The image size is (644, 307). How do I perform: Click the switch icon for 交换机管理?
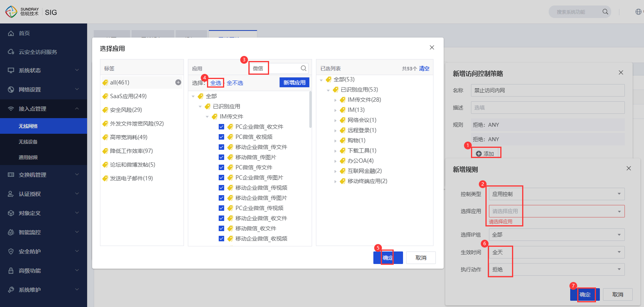(x=11, y=175)
